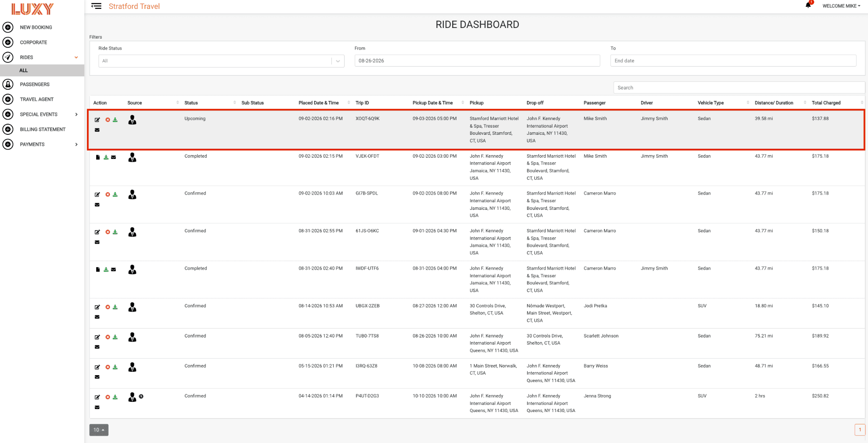
Task: Cancel ride 61JS-O6KC with red X
Action: 108,232
